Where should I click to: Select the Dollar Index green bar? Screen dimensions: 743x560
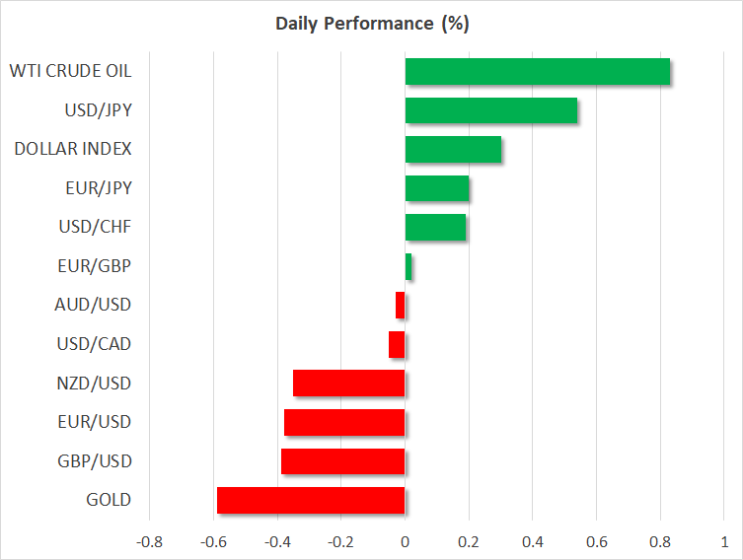453,150
